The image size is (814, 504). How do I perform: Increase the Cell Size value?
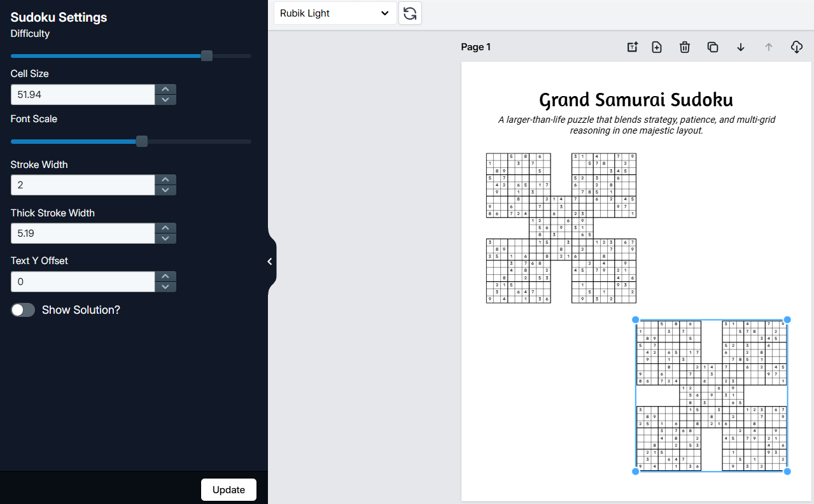click(x=165, y=90)
